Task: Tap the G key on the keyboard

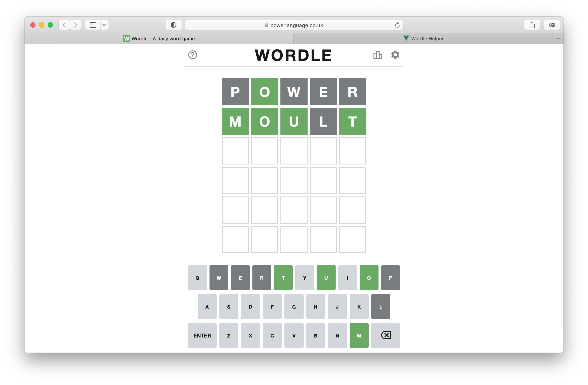Action: click(x=294, y=306)
